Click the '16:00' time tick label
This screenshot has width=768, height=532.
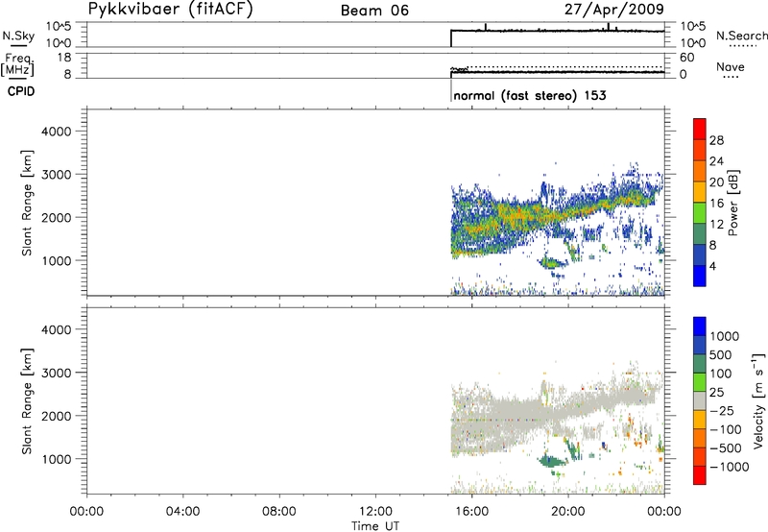point(471,512)
